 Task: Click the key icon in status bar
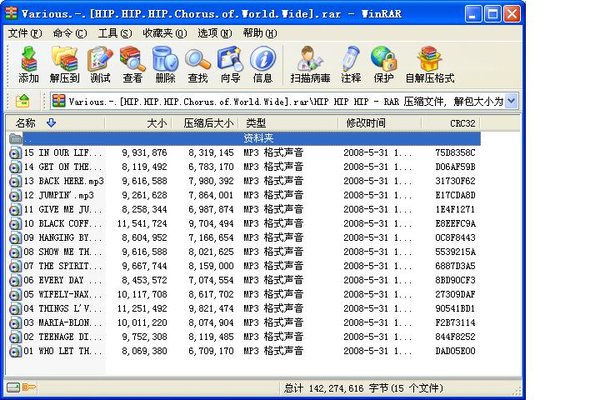click(x=29, y=388)
